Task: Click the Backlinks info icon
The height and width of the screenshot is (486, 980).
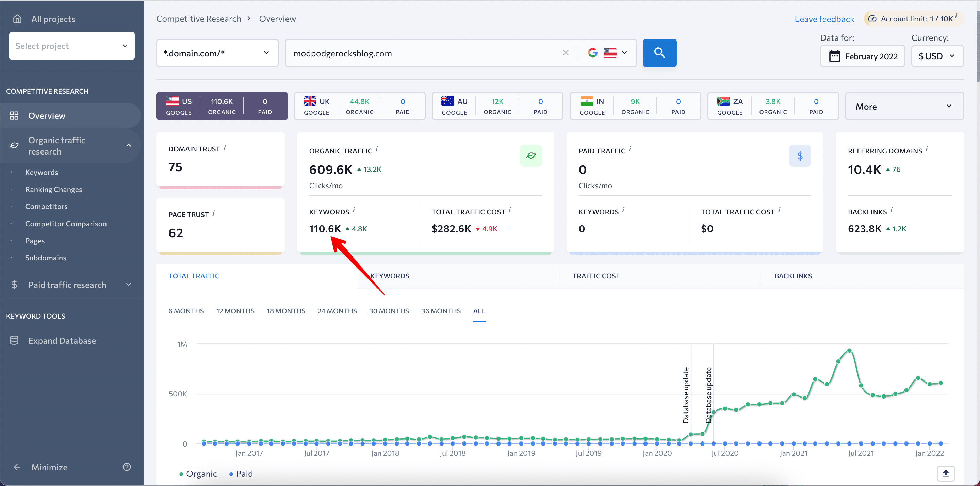Action: point(892,210)
